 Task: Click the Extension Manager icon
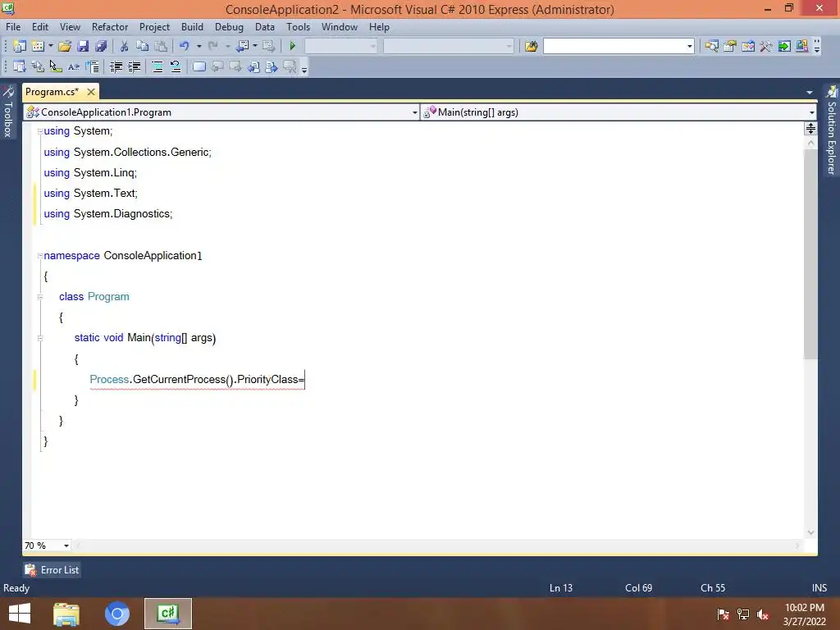(802, 46)
